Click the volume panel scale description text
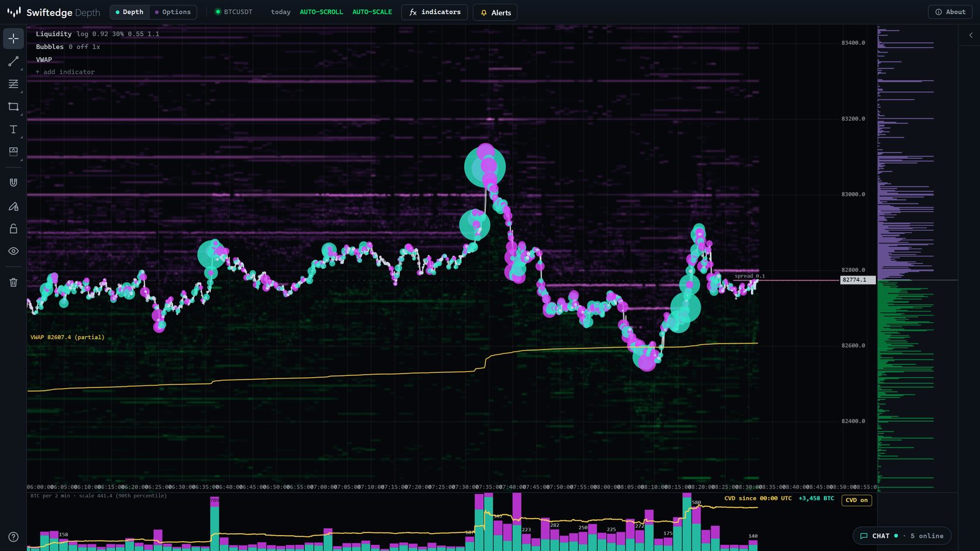This screenshot has height=551, width=980. [99, 496]
